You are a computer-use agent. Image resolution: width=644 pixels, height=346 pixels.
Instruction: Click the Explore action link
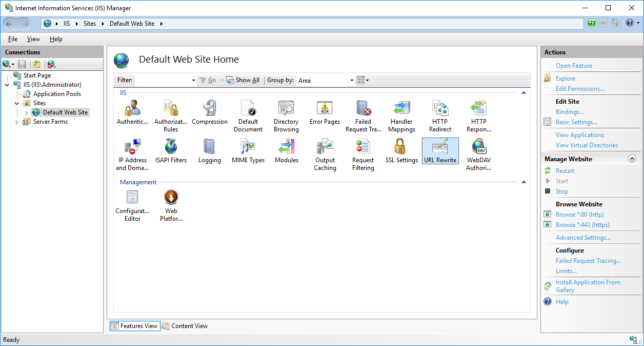click(566, 79)
